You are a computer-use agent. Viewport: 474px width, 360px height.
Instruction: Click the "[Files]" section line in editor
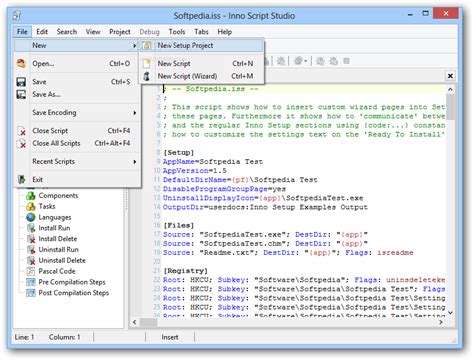178,225
